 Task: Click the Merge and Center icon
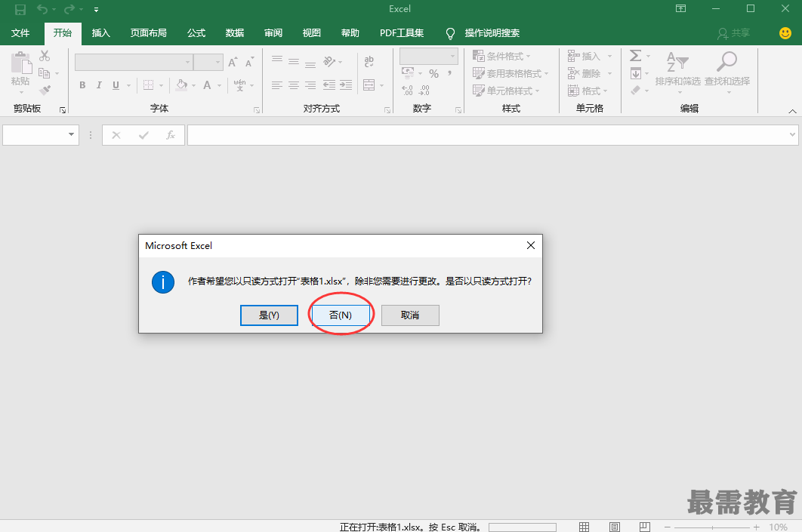point(369,85)
